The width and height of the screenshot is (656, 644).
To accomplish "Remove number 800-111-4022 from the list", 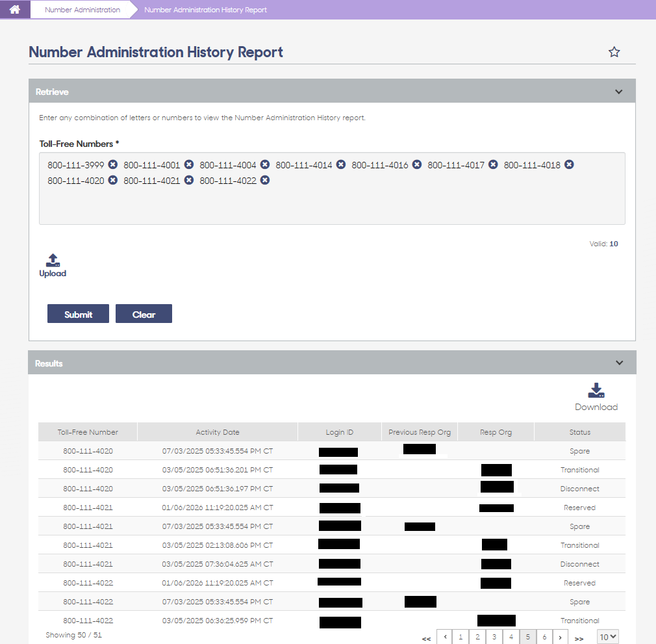I will (x=265, y=180).
